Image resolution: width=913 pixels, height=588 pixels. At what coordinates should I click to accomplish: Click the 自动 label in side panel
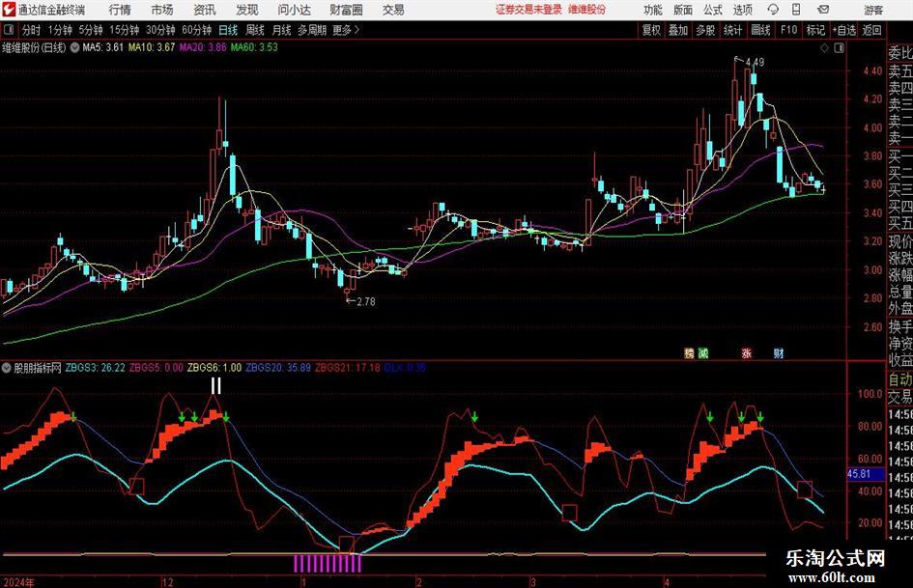coord(900,379)
